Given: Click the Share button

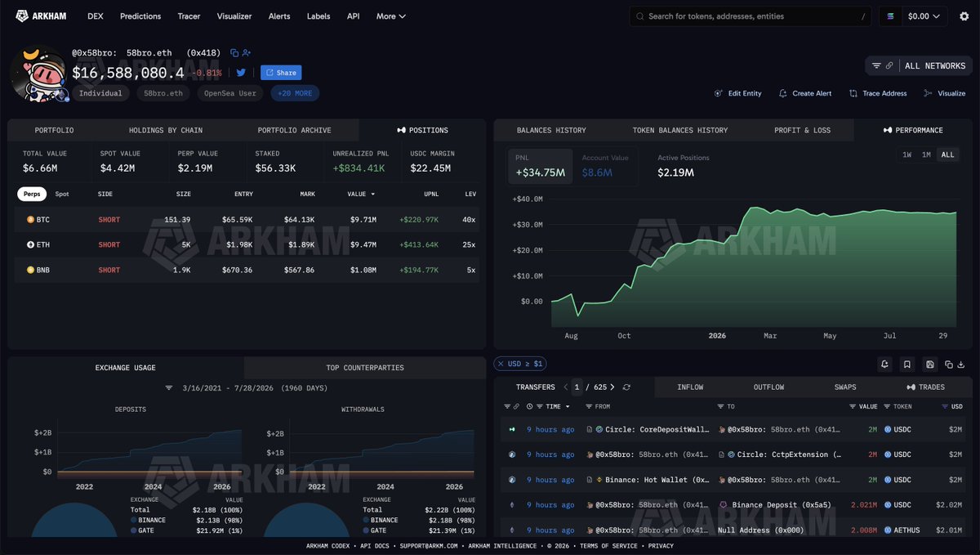Looking at the screenshot, I should 281,73.
